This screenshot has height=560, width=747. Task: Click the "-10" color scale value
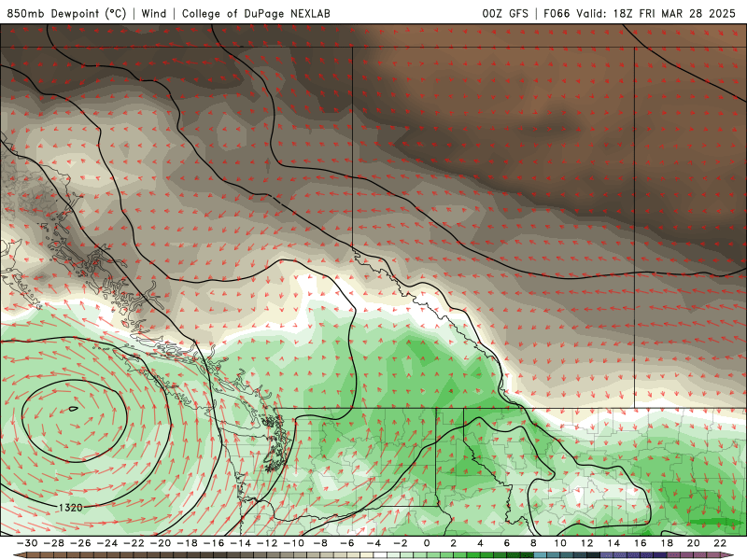click(x=293, y=543)
